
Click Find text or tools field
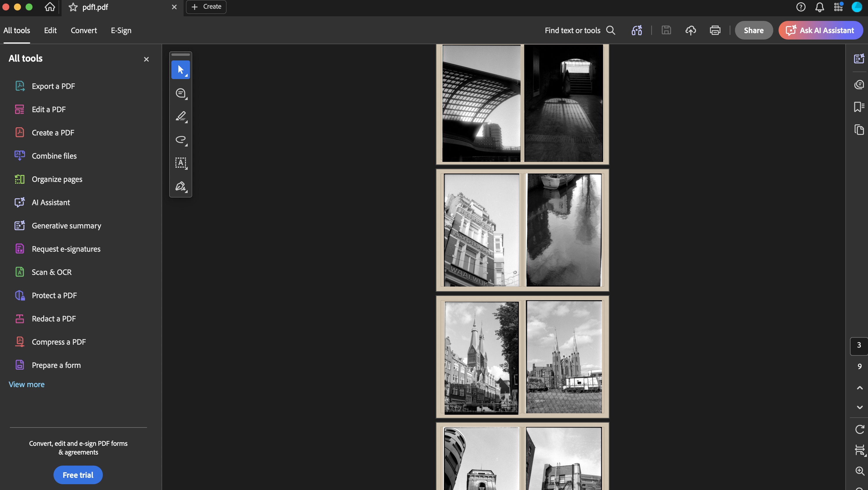(x=580, y=30)
